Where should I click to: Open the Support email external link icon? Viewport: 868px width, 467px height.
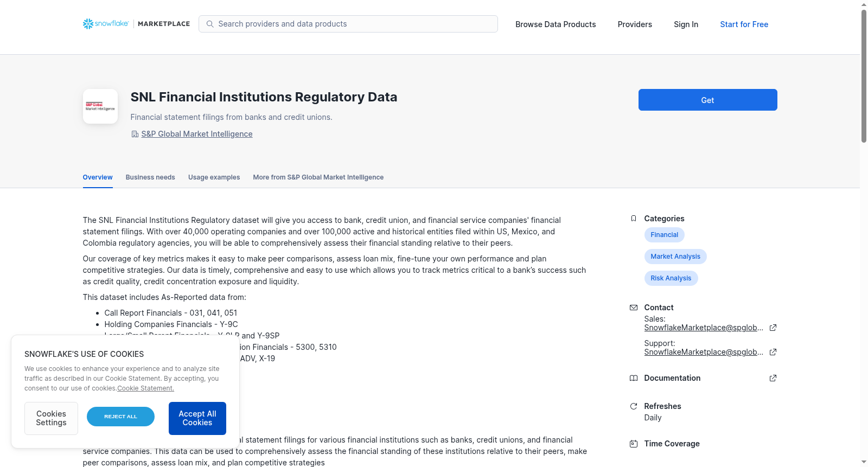coord(773,352)
